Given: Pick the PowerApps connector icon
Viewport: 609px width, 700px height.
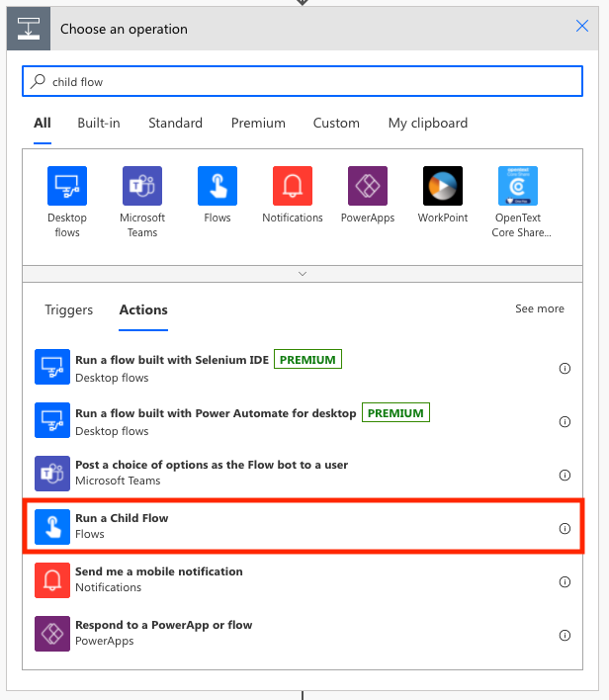Looking at the screenshot, I should pos(368,186).
